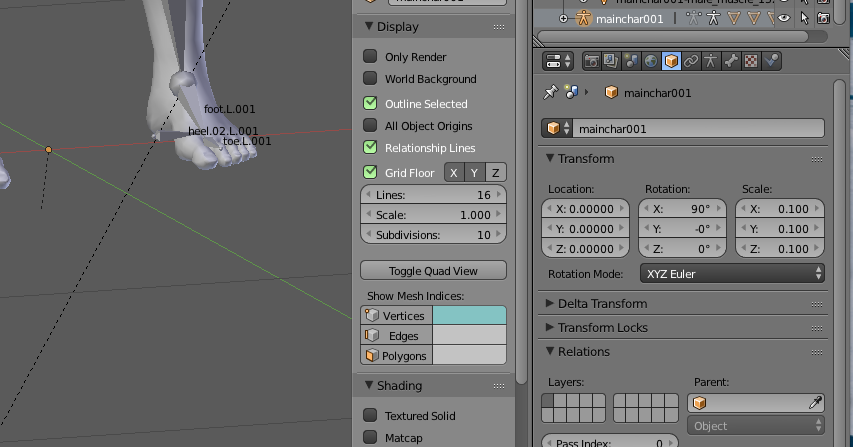Open the Render Layers properties tab
853x447 pixels.
(x=611, y=61)
